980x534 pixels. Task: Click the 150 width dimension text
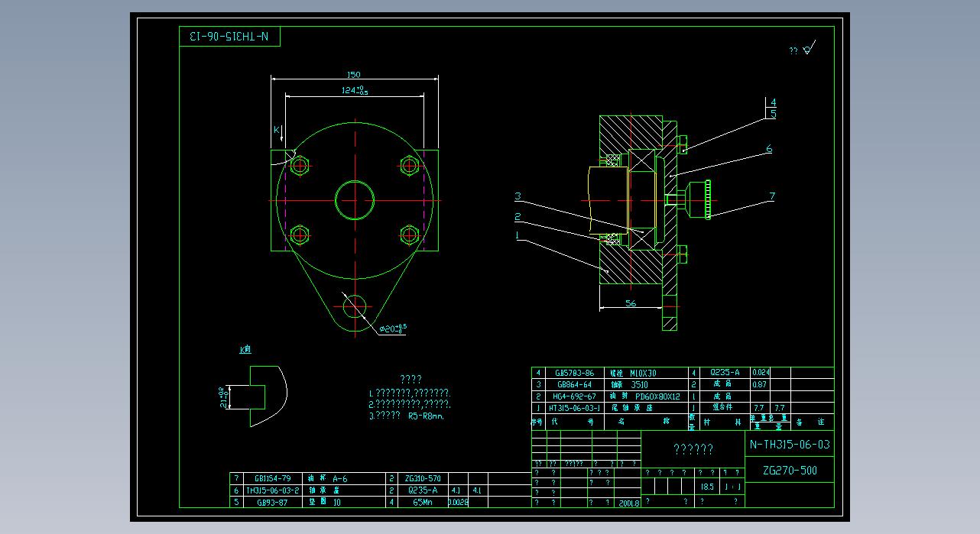pyautogui.click(x=353, y=75)
